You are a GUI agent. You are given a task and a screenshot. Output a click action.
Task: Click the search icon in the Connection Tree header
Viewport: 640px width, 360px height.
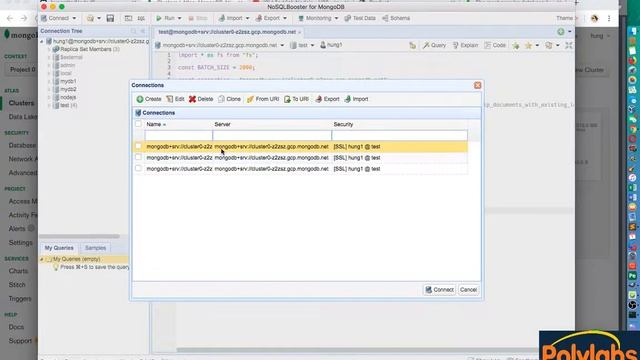[134, 31]
